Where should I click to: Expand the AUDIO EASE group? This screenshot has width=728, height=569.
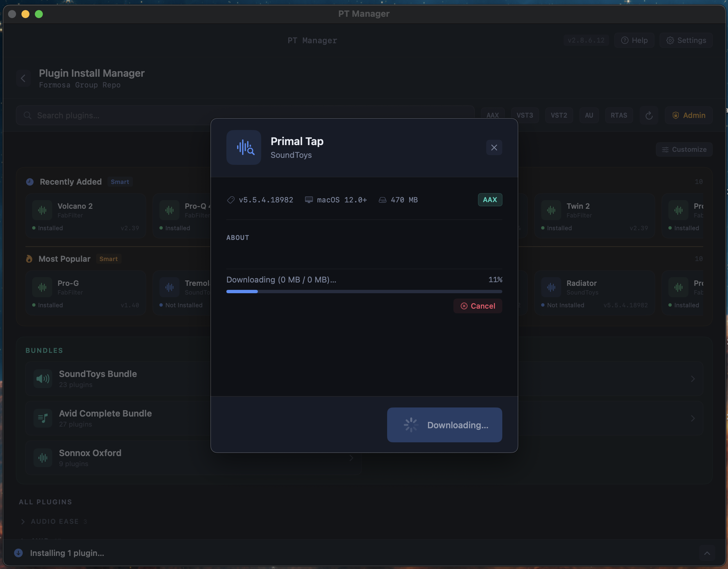click(x=23, y=521)
